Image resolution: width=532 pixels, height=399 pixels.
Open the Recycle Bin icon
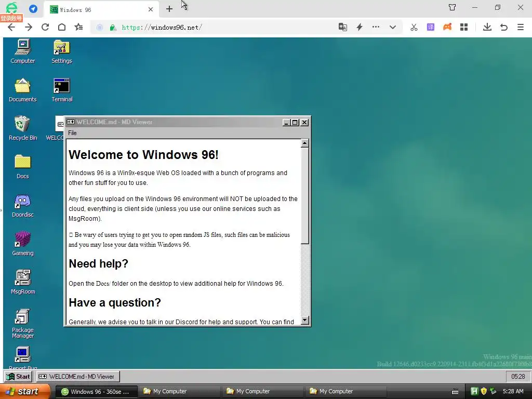coord(23,128)
